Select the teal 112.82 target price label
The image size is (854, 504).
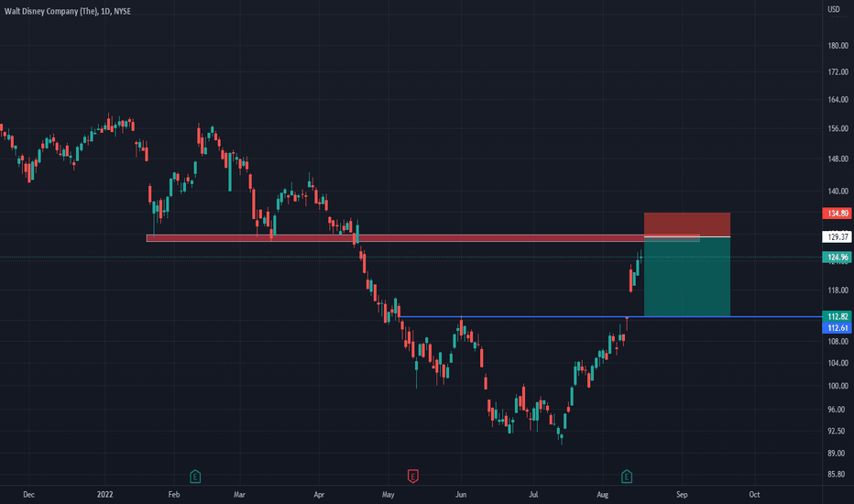(x=838, y=316)
